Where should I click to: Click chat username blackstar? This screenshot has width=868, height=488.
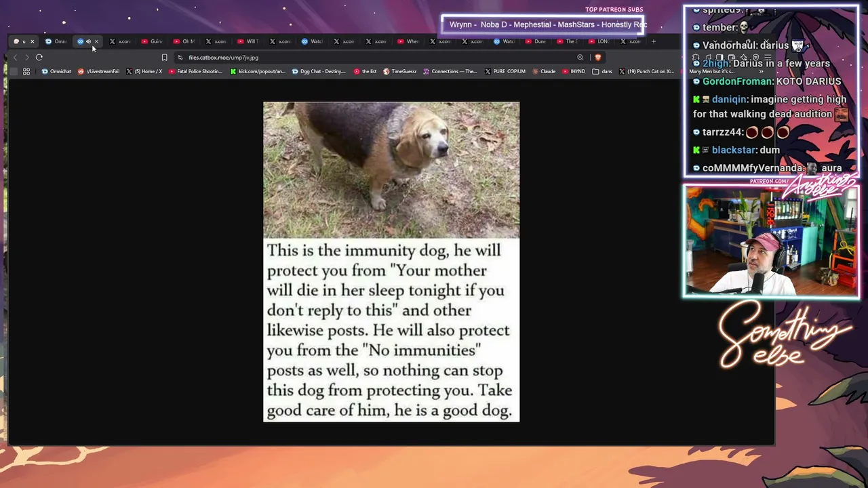point(734,150)
